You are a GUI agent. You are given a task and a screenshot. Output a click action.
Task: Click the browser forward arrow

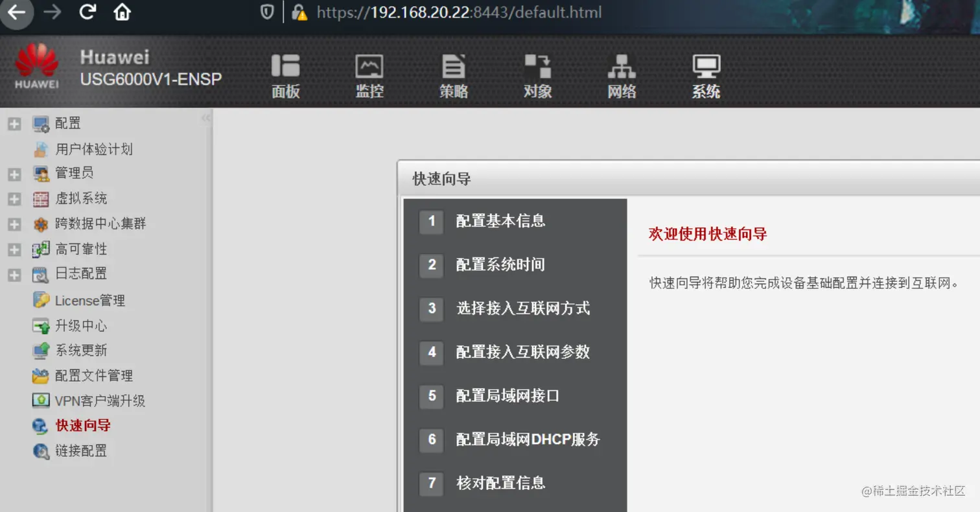[52, 12]
